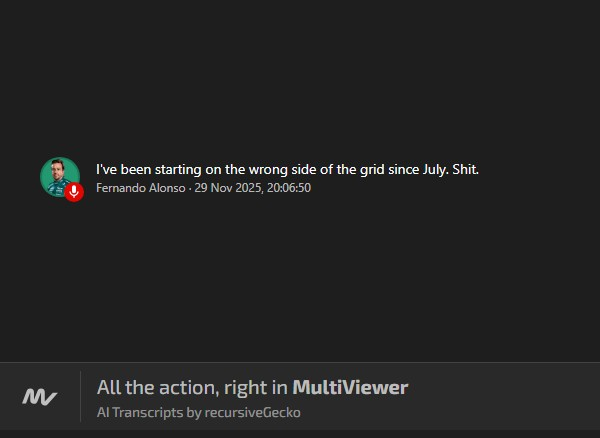
Task: Click the MultiViewer wave logo
Action: (39, 396)
